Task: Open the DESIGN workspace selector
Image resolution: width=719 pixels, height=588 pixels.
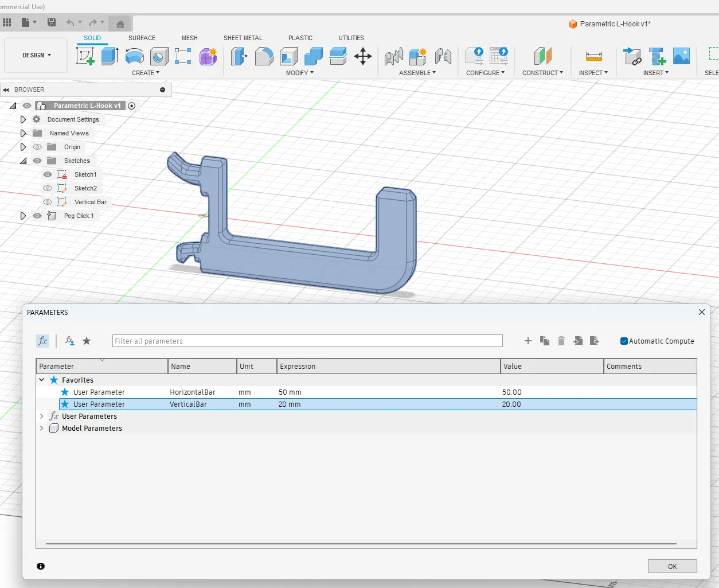Action: coord(35,55)
